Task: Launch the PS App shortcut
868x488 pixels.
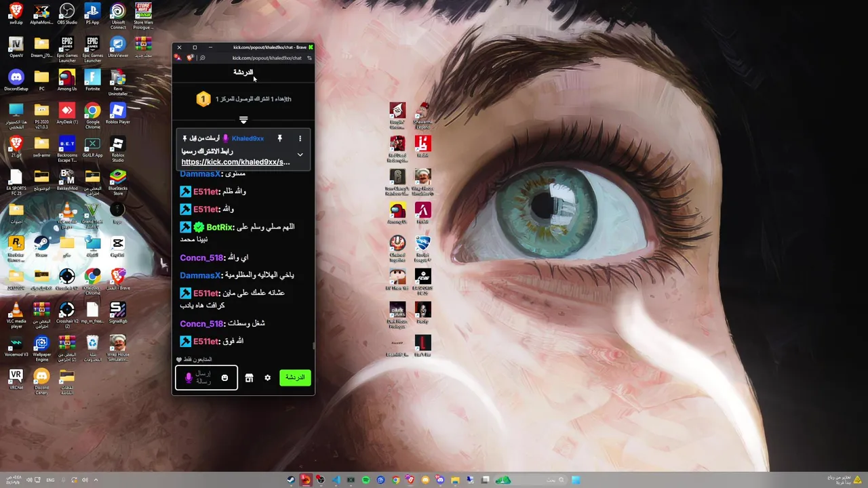Action: point(92,14)
